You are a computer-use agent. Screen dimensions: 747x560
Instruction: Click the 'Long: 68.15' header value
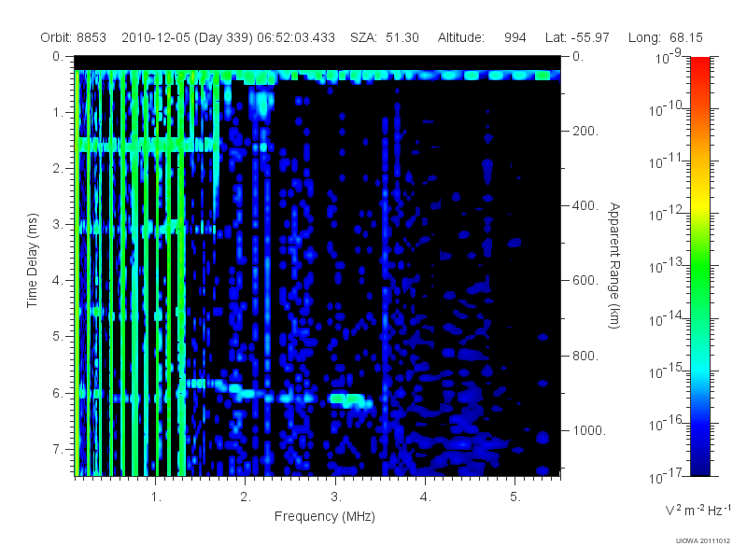click(x=666, y=37)
